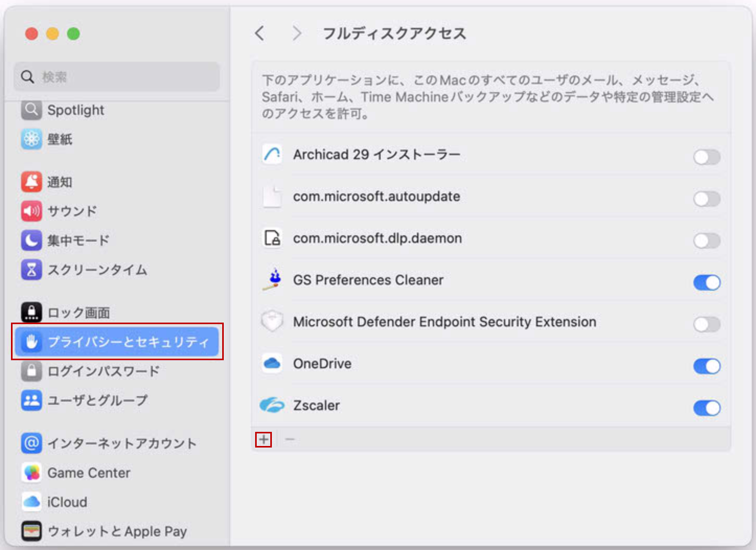
Task: Click inside the 検索 search field
Action: click(x=116, y=76)
